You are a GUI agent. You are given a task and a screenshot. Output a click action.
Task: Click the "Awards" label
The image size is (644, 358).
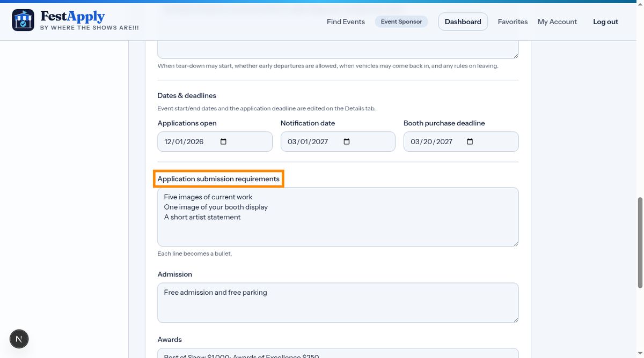point(170,340)
